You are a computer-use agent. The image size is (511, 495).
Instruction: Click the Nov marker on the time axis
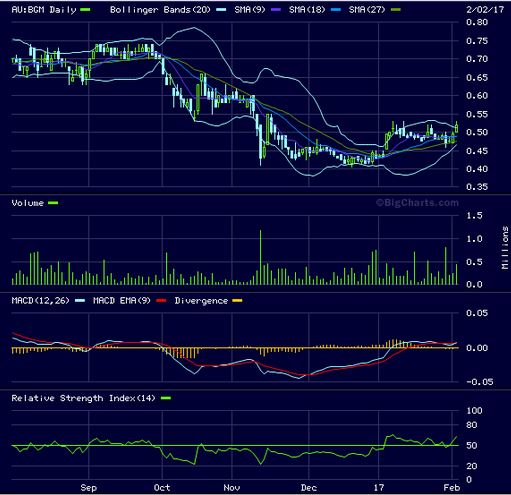[x=232, y=488]
